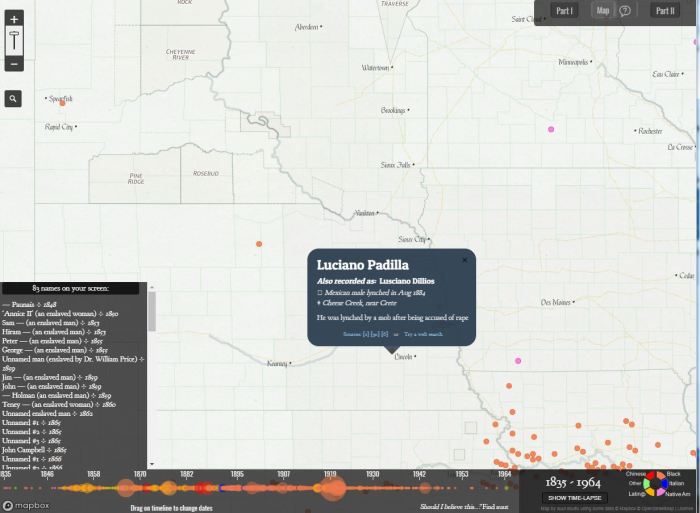Click the zoom slider handle
The image size is (700, 513).
(x=14, y=35)
